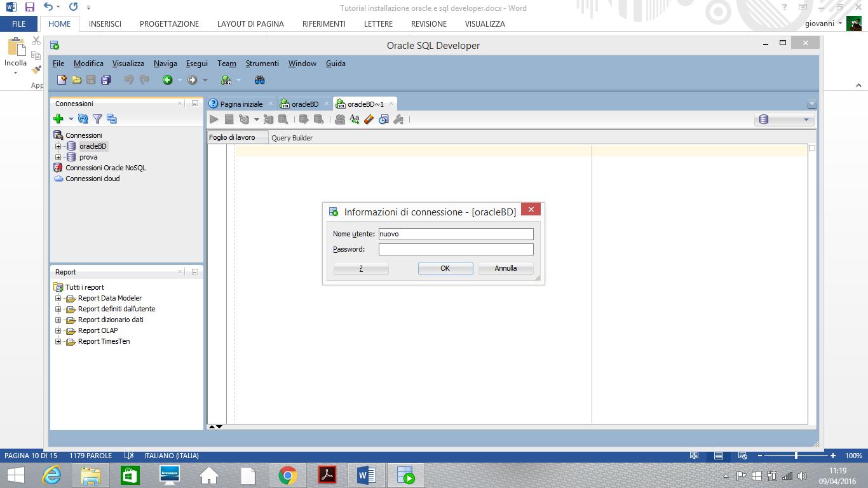Click the SQL History clock icon
The image size is (868, 488).
(384, 119)
